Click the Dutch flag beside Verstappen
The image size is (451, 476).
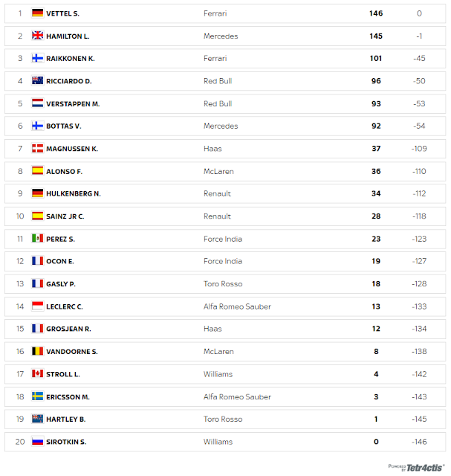pos(38,103)
